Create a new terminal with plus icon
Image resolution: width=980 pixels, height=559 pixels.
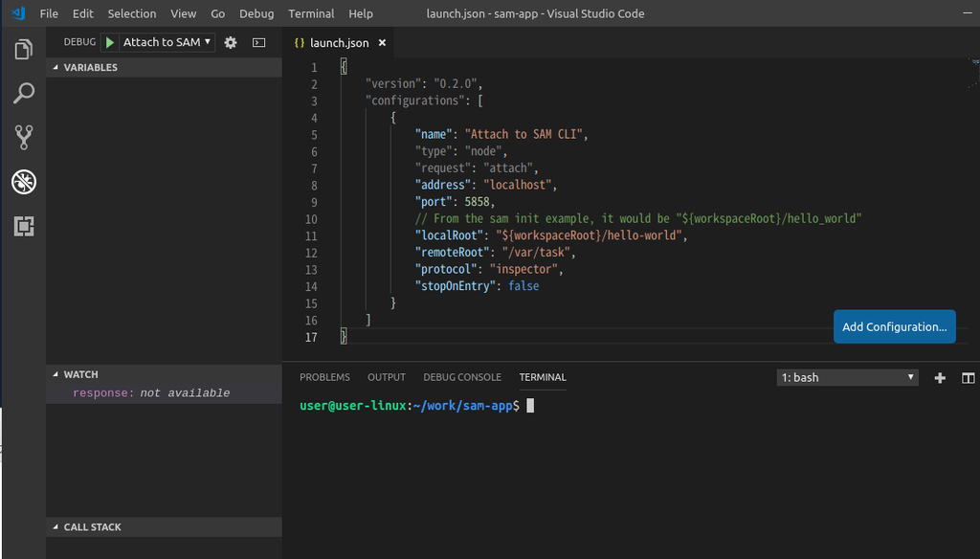[x=940, y=378]
